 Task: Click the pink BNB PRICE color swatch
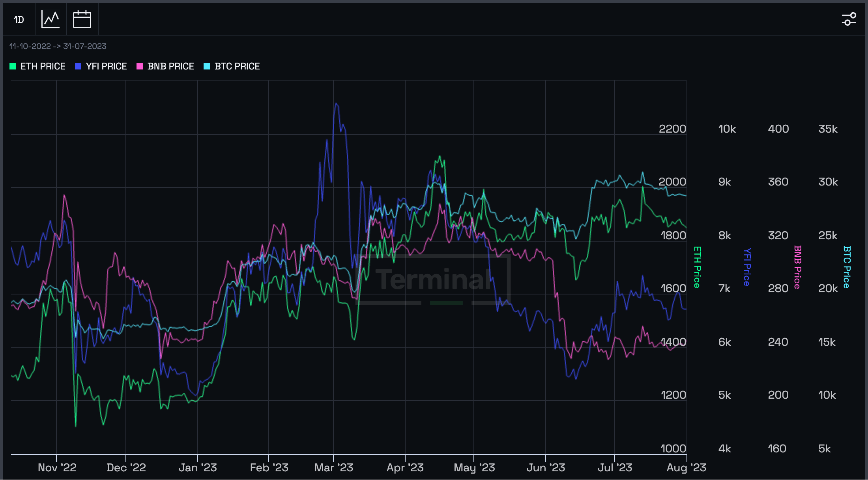pyautogui.click(x=140, y=66)
